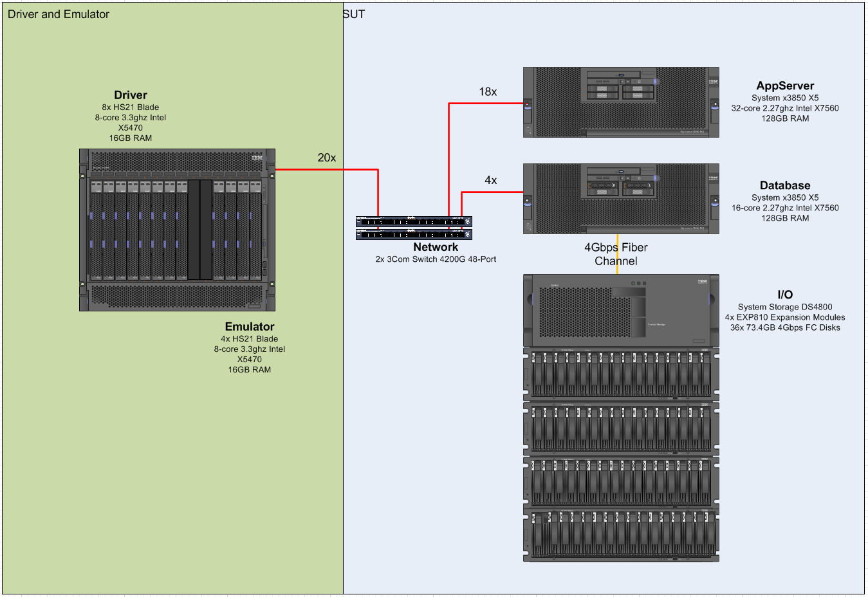Click the bold "AppServer" heading
868x597 pixels.
tap(785, 86)
